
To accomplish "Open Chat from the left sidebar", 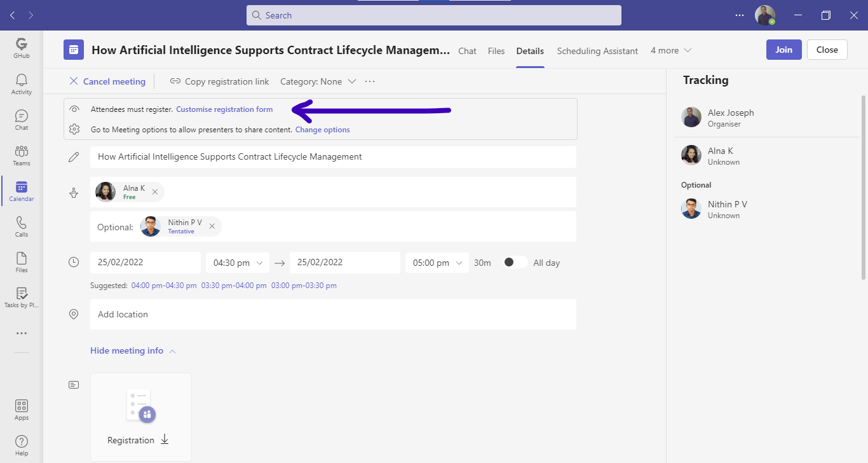I will click(x=21, y=120).
